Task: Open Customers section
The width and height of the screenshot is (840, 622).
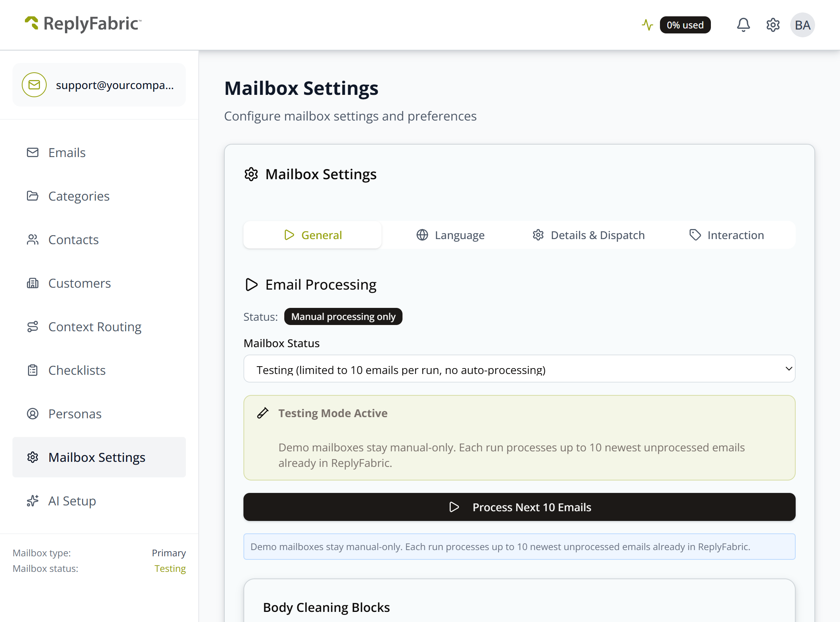Action: (99, 283)
